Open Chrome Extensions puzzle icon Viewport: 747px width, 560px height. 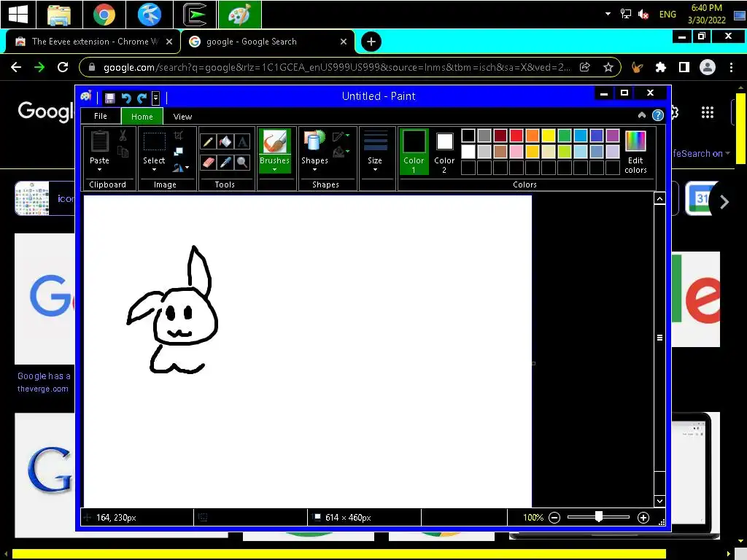[660, 67]
